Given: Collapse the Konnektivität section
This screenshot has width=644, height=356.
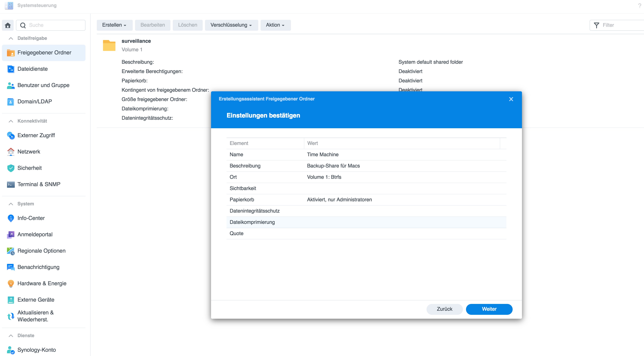Looking at the screenshot, I should (11, 121).
